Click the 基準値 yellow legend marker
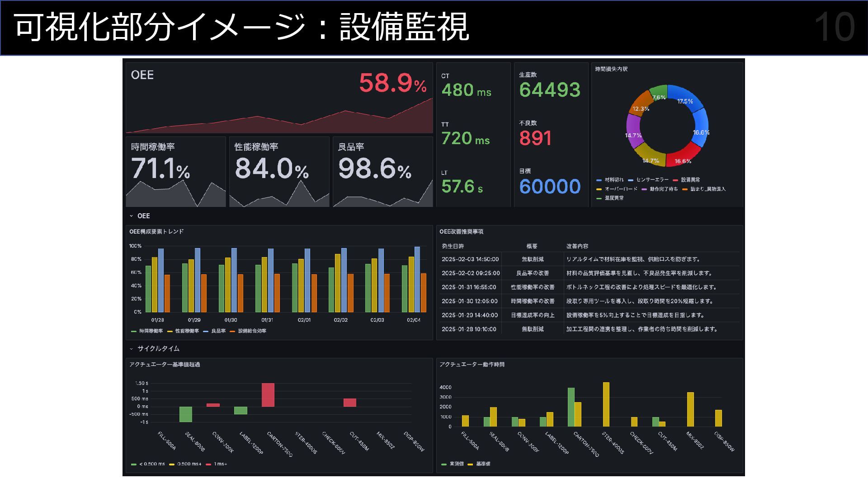 [x=470, y=465]
